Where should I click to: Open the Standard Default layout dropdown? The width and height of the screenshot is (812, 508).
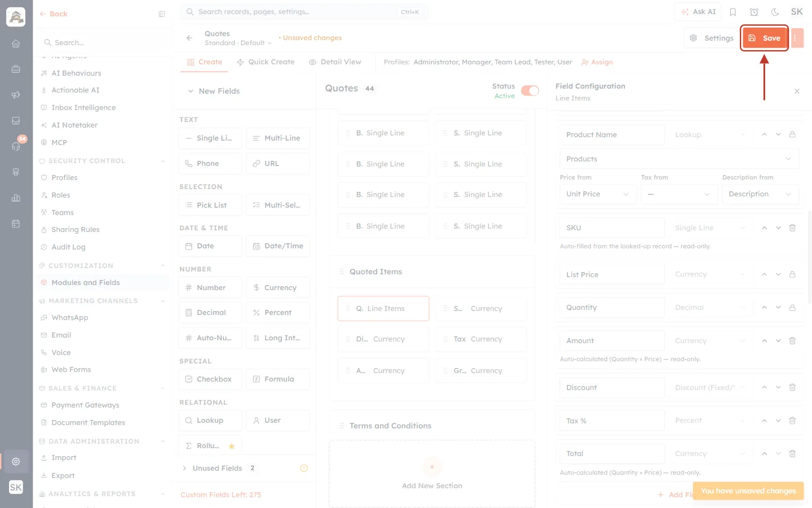(x=238, y=43)
